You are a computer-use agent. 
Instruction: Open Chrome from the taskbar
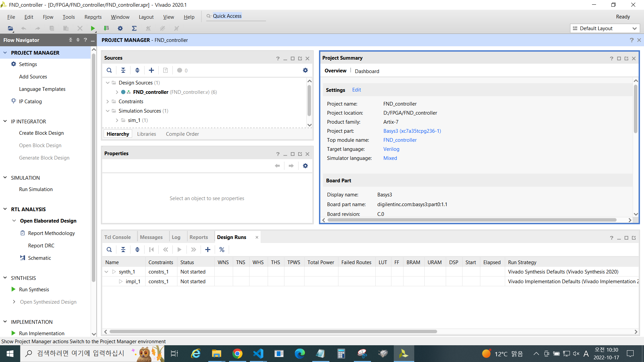click(237, 354)
